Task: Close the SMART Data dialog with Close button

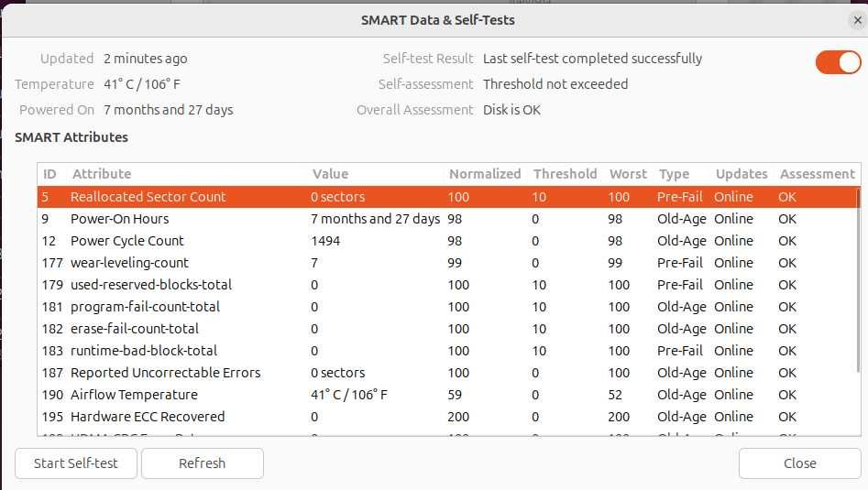Action: pyautogui.click(x=799, y=463)
